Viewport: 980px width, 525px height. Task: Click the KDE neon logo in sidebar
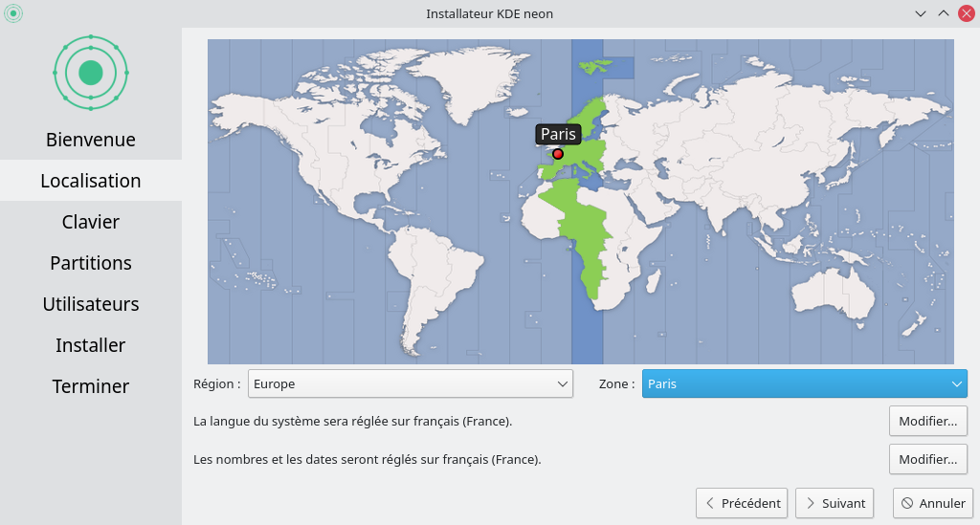(91, 73)
